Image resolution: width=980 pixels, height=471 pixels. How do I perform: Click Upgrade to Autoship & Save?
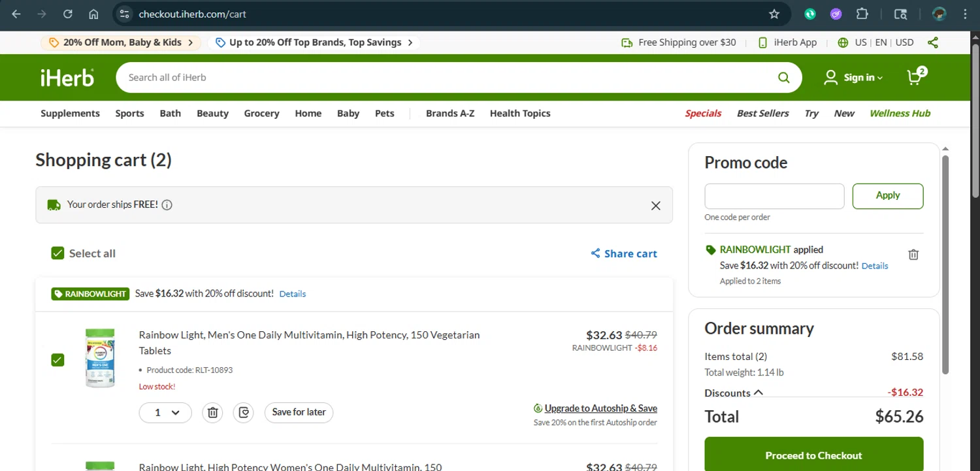[595, 408]
